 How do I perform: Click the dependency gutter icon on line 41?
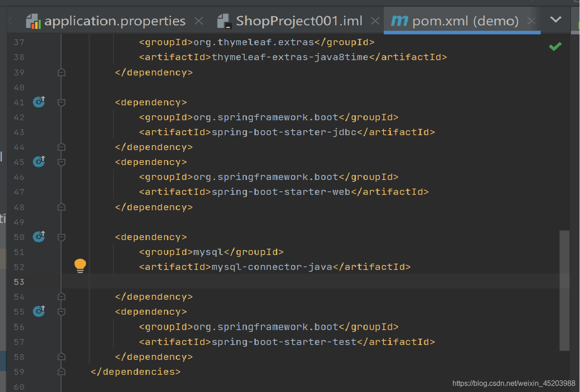click(39, 102)
